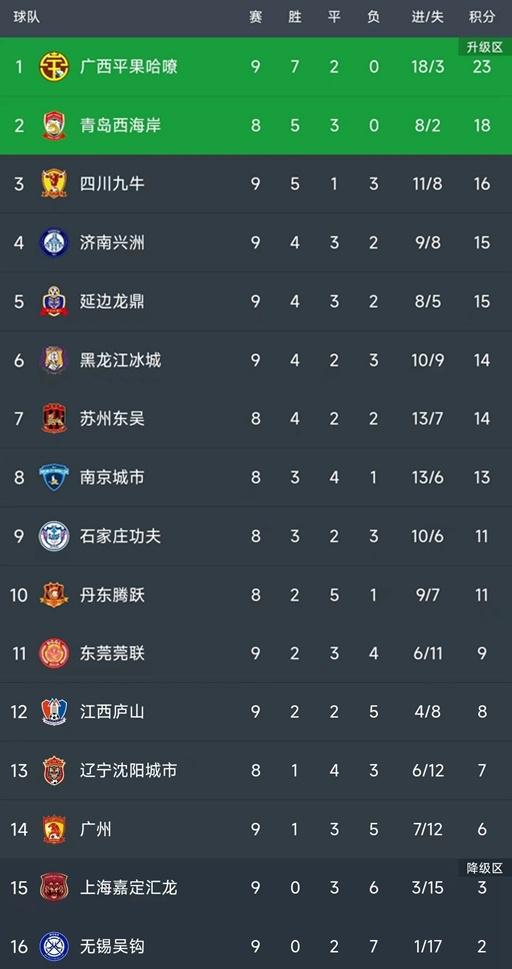
Task: Click the 降级区 relegation zone label
Action: tap(485, 868)
